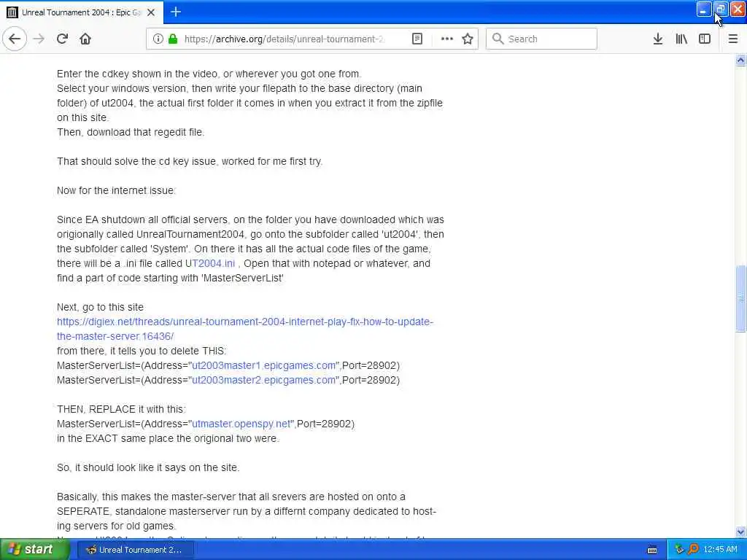The image size is (747, 560).
Task: Toggle reader view icon in address bar
Action: click(x=417, y=39)
